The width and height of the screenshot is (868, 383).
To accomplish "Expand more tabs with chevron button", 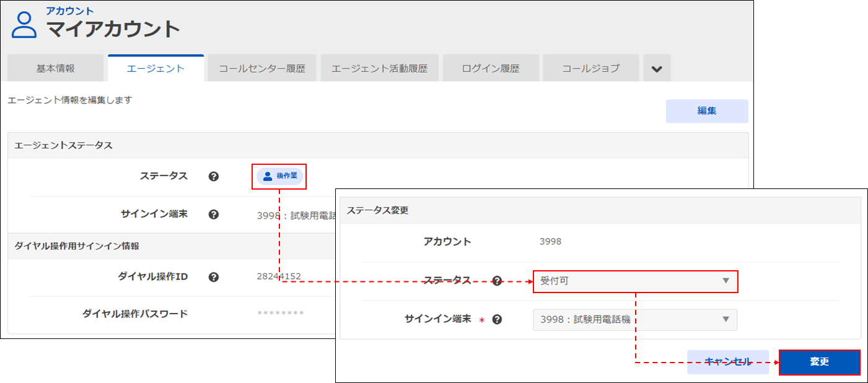I will point(657,68).
